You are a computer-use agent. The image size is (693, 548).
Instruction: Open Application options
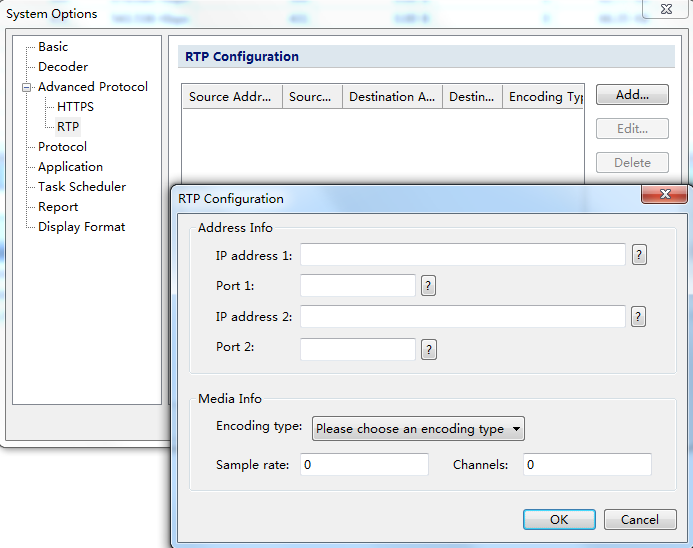point(70,167)
